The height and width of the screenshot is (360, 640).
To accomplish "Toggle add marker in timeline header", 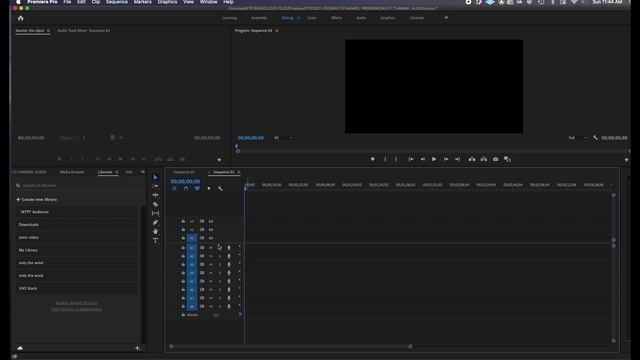I will point(209,189).
